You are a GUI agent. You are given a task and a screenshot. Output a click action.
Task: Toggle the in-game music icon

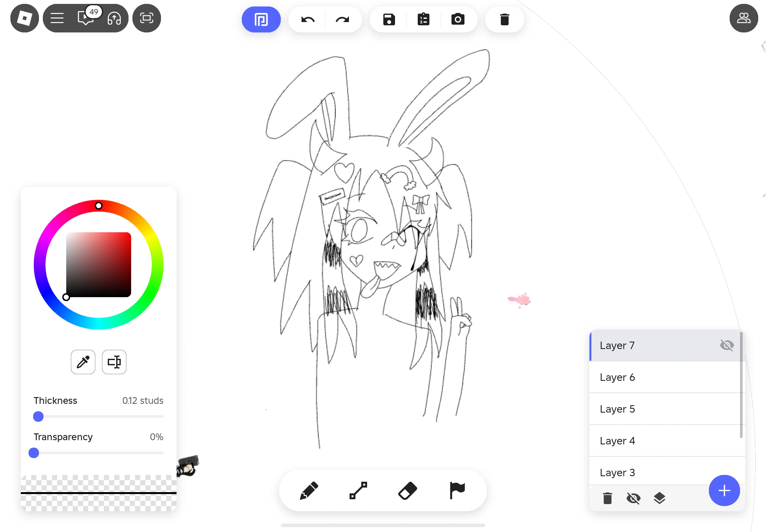click(114, 18)
